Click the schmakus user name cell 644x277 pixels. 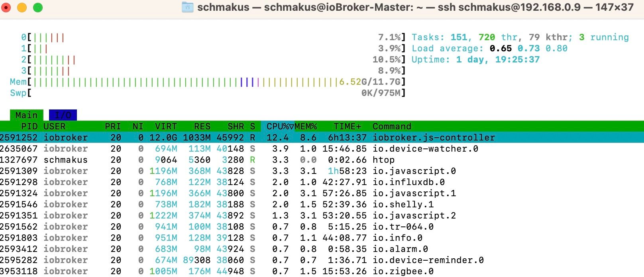[x=65, y=160]
